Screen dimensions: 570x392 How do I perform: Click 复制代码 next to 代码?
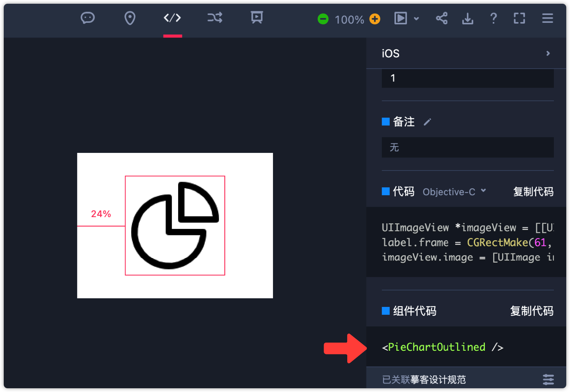(533, 192)
